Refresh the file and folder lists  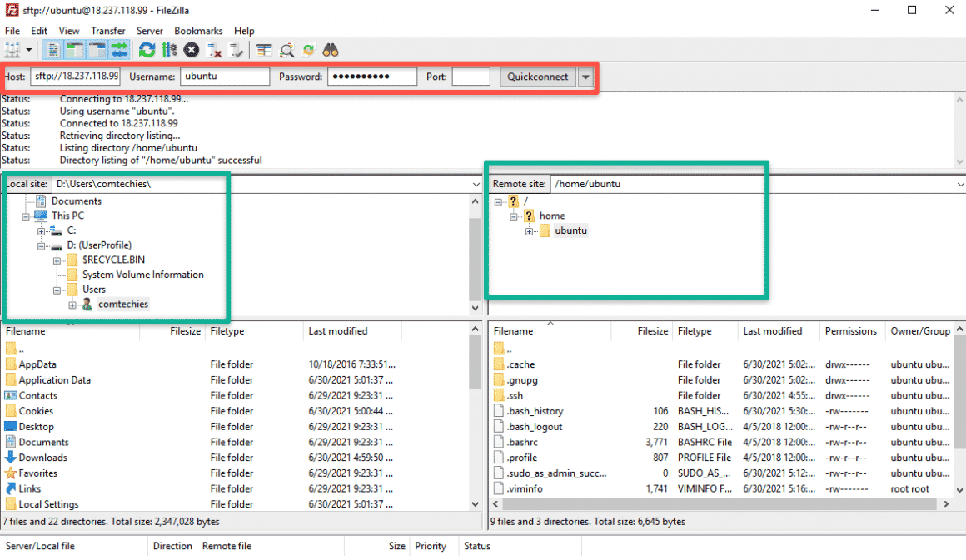(x=147, y=51)
